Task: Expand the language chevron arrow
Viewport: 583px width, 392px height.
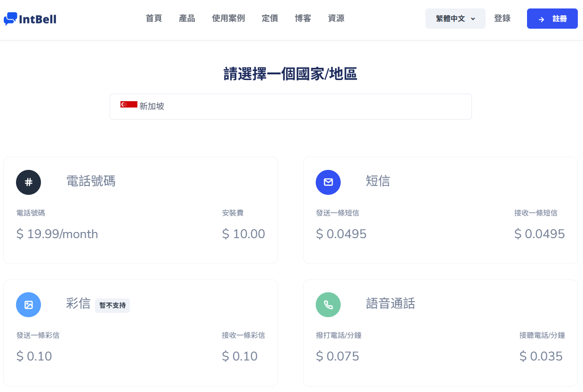Action: point(473,19)
